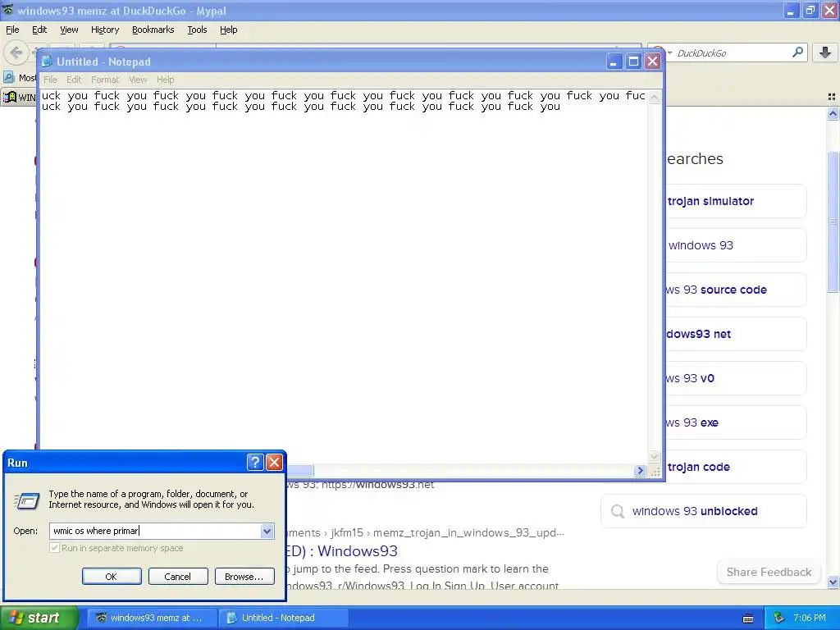This screenshot has width=840, height=630.
Task: Click the tray language keyboard icon
Action: [748, 619]
